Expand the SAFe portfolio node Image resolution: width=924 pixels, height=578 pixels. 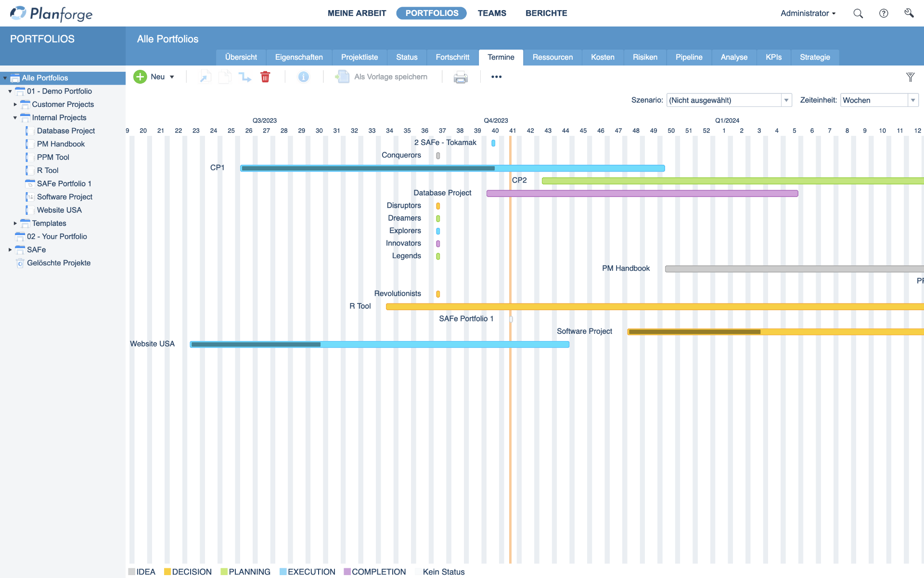click(x=10, y=250)
